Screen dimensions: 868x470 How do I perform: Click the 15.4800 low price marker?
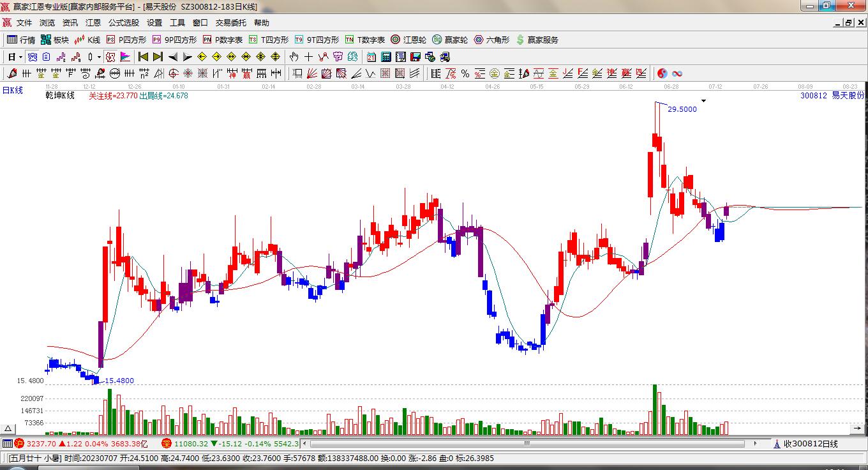pyautogui.click(x=119, y=381)
